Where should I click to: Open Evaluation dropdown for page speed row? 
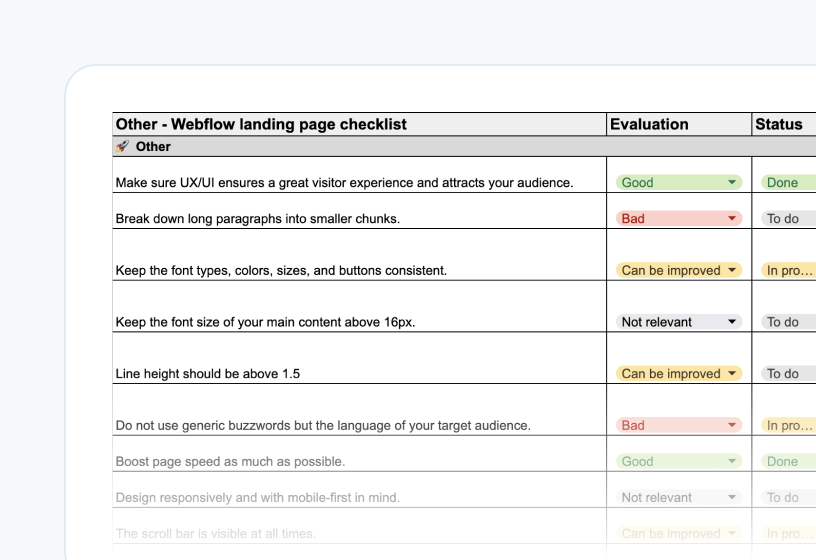pyautogui.click(x=679, y=461)
